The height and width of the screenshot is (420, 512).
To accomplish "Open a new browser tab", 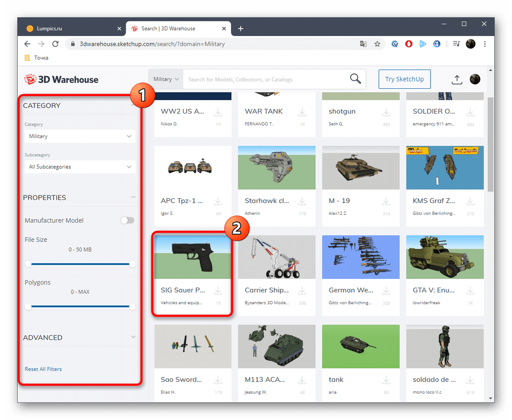I will point(240,29).
